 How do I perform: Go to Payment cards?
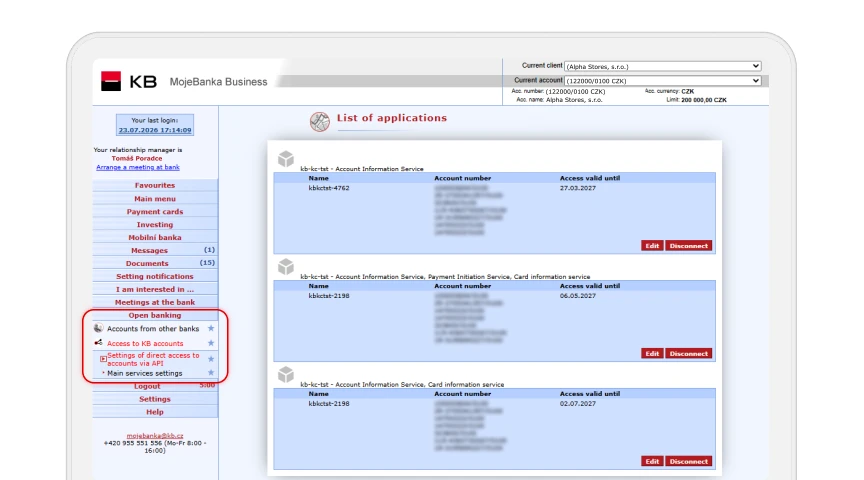155,212
